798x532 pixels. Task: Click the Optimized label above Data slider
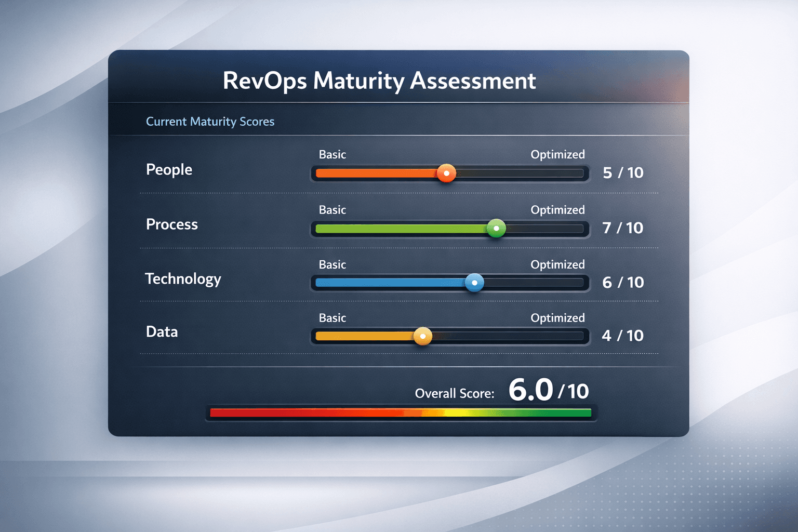click(557, 318)
